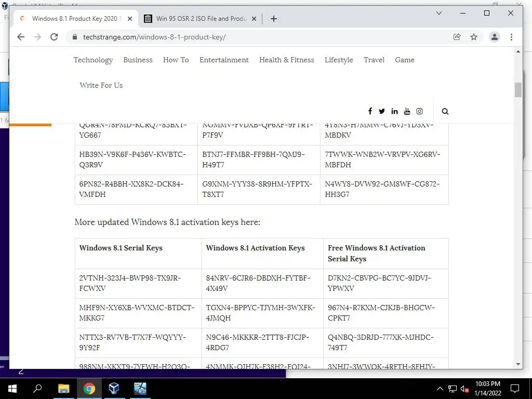Reload the techstrange page
The image size is (532, 399).
[x=54, y=37]
